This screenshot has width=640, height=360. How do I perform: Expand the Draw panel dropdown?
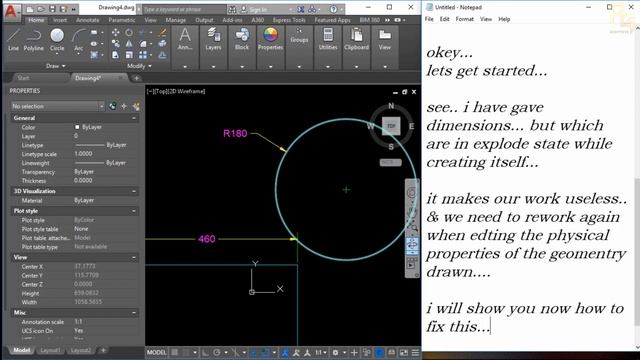[56, 66]
